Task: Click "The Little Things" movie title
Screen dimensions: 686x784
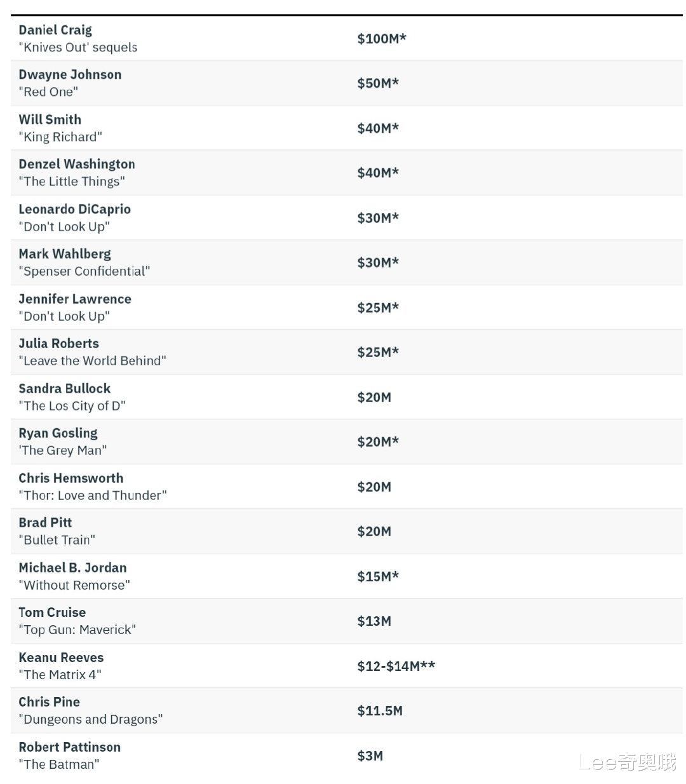Action: (x=72, y=182)
